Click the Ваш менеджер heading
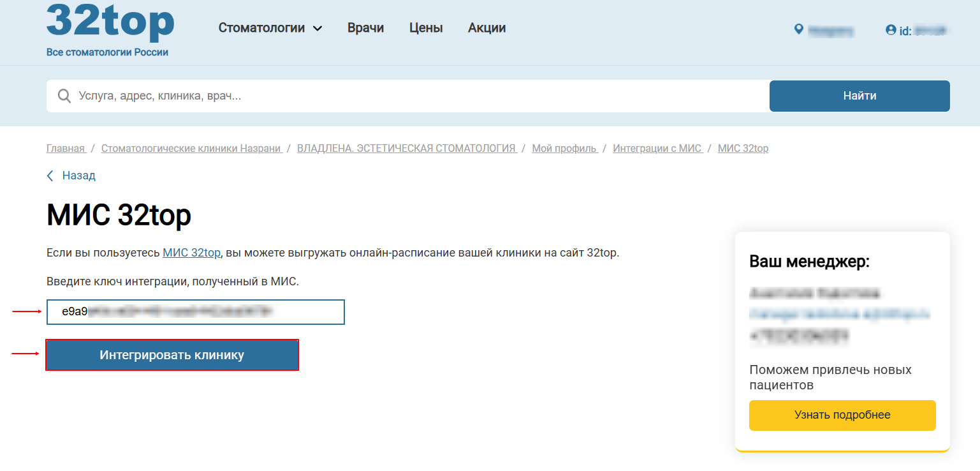The height and width of the screenshot is (471, 980). pos(809,262)
